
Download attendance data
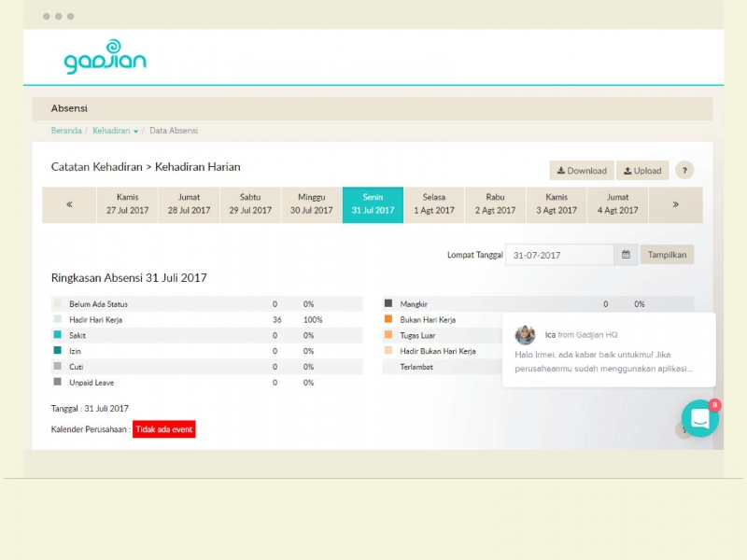click(x=582, y=171)
